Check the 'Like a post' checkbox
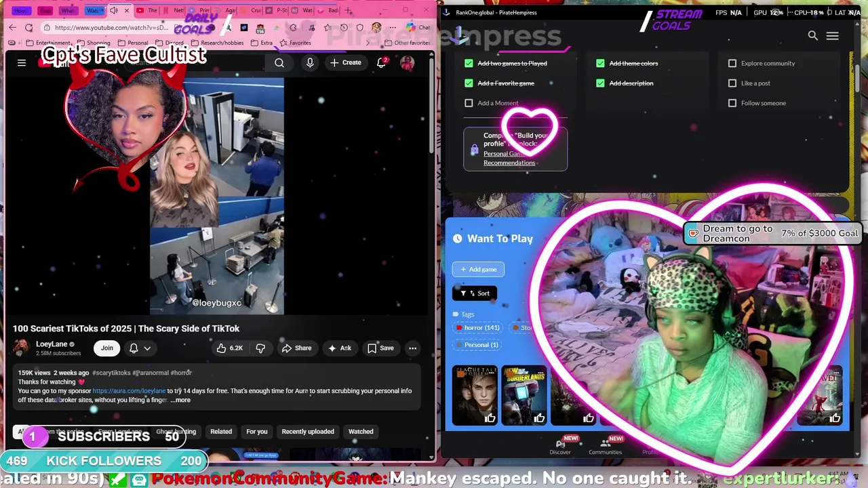 point(732,83)
